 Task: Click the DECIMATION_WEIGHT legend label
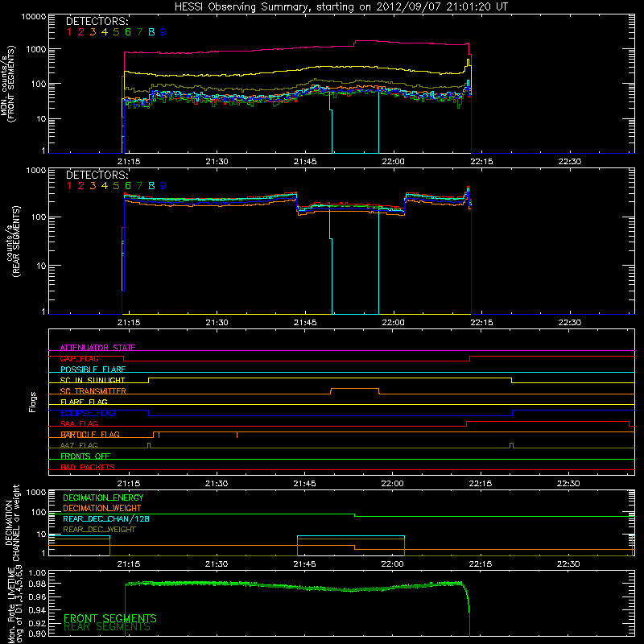[102, 508]
